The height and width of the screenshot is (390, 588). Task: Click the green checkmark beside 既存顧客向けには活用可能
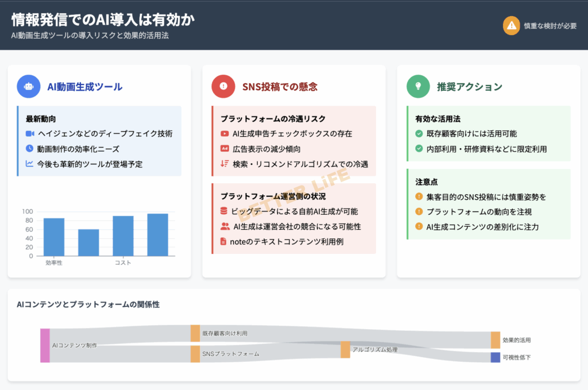(419, 133)
